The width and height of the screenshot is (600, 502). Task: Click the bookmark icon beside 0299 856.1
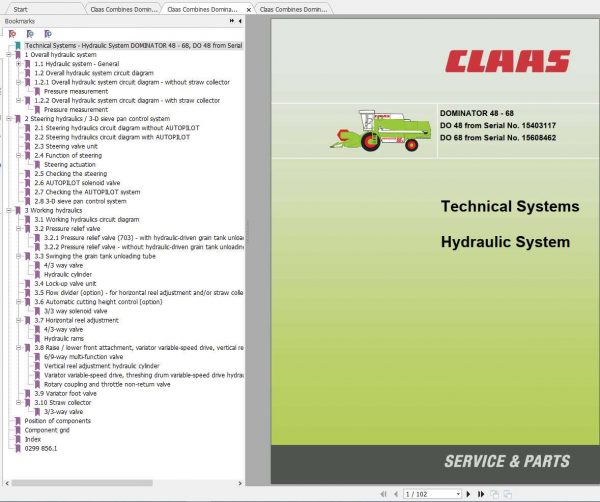pos(18,448)
